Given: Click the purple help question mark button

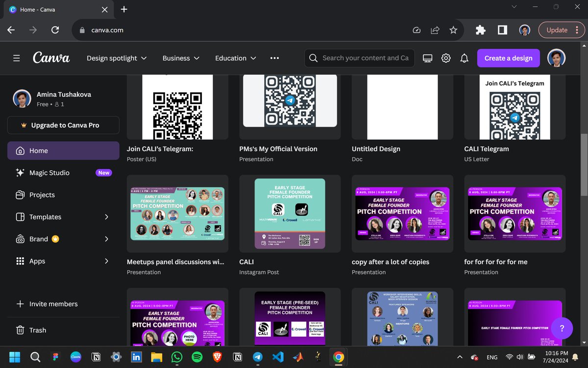Looking at the screenshot, I should 562,329.
